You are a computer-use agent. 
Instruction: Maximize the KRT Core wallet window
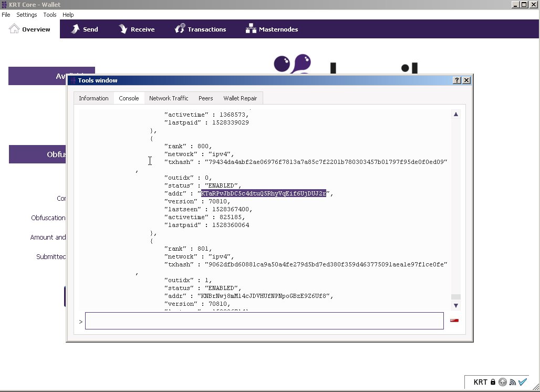[524, 5]
